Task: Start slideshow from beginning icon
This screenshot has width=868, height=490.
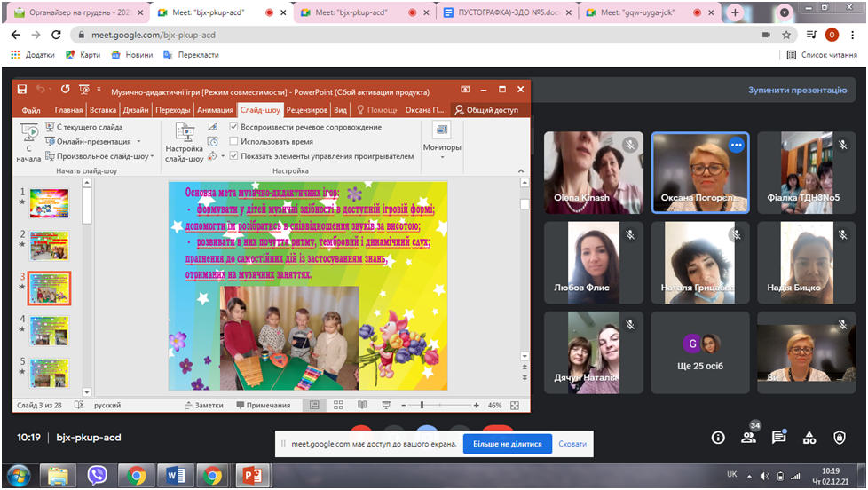Action: pos(28,143)
